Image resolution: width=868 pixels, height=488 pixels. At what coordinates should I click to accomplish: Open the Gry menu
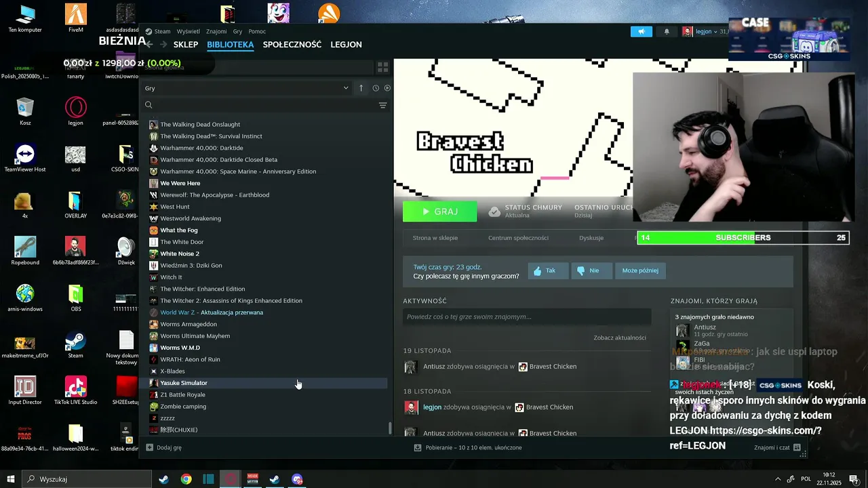[x=237, y=31]
